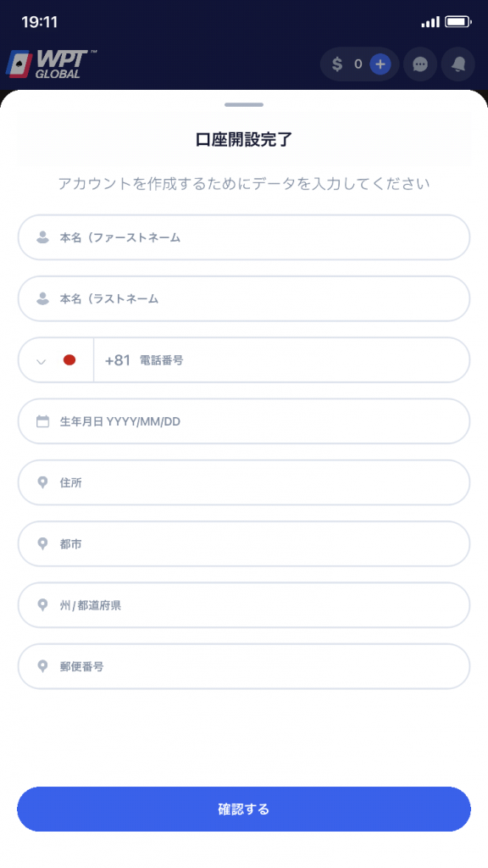Expand the country code chevron
Viewport: 488px width, 868px height.
click(x=41, y=362)
